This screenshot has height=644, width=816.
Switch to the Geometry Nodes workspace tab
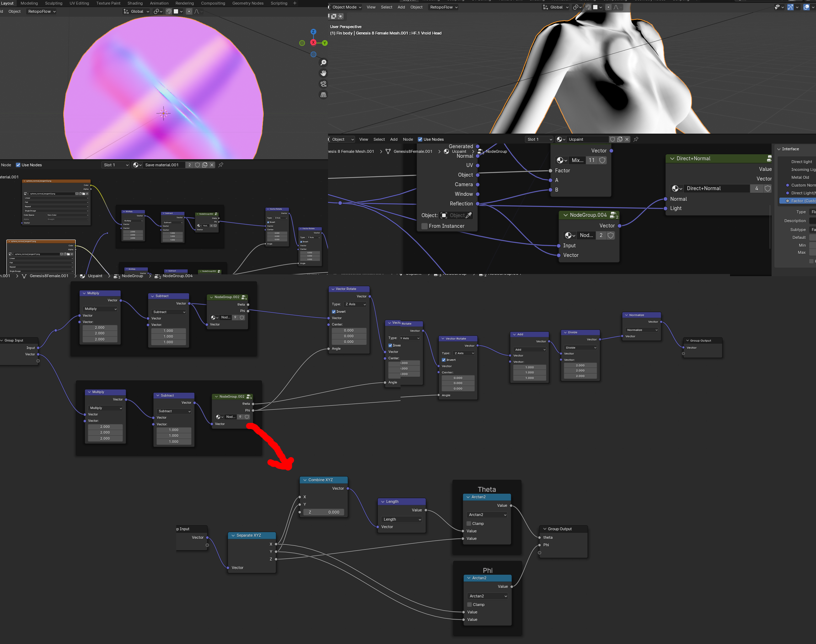point(248,3)
